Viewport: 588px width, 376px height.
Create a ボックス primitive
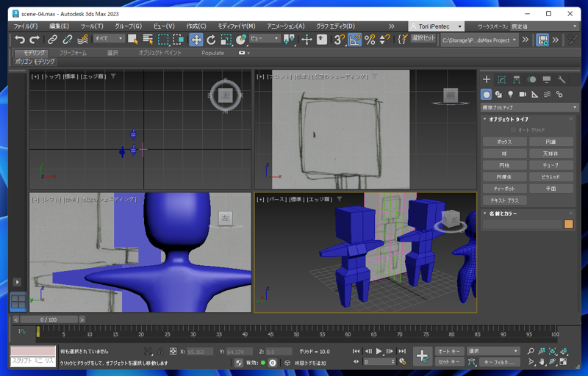click(504, 142)
